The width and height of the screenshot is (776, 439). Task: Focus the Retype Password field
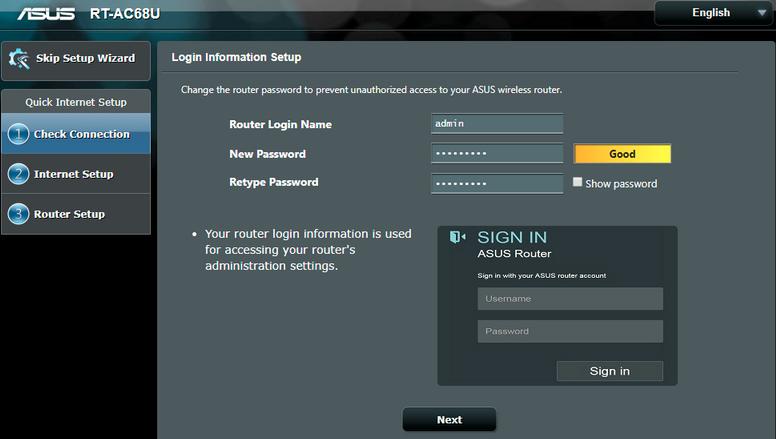tap(497, 184)
